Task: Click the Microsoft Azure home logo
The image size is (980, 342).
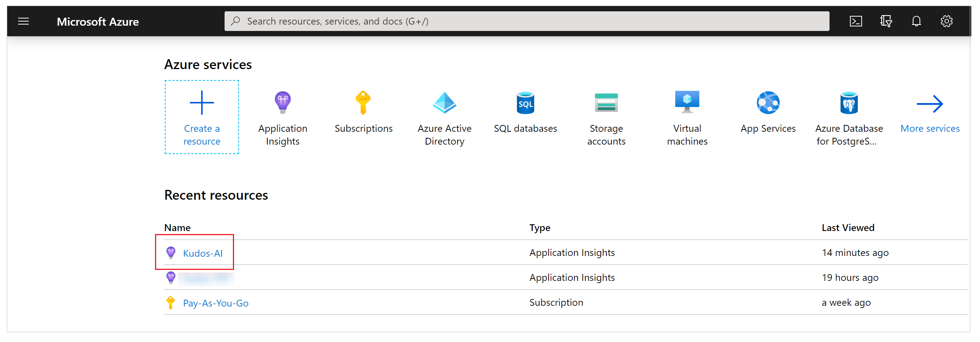Action: (x=98, y=21)
